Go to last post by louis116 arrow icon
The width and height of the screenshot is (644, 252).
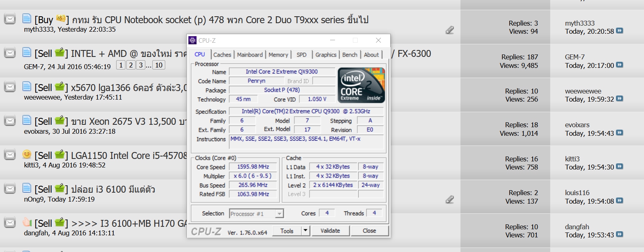[620, 201]
